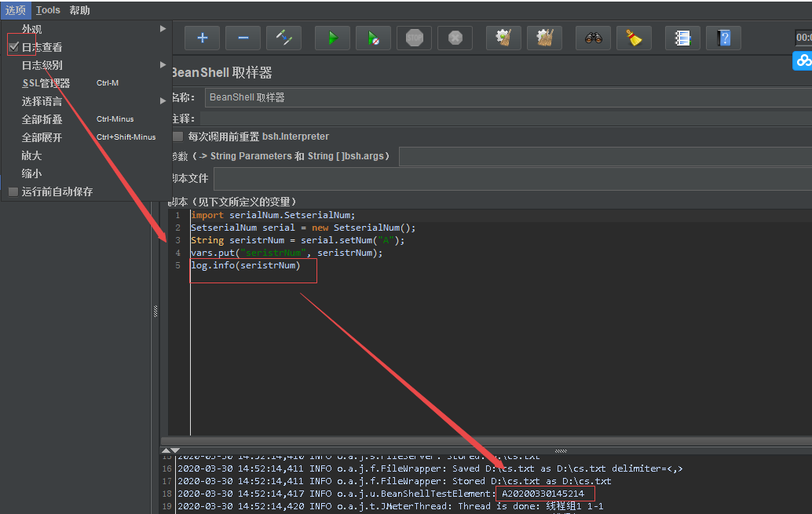Select the SSL管理器 menu entry
Screen dimensions: 812x514
tap(86, 83)
